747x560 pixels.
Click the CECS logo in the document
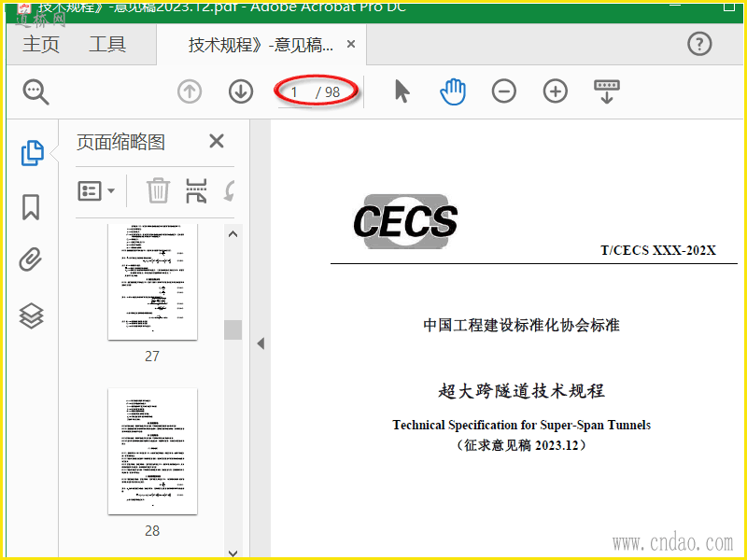(405, 221)
